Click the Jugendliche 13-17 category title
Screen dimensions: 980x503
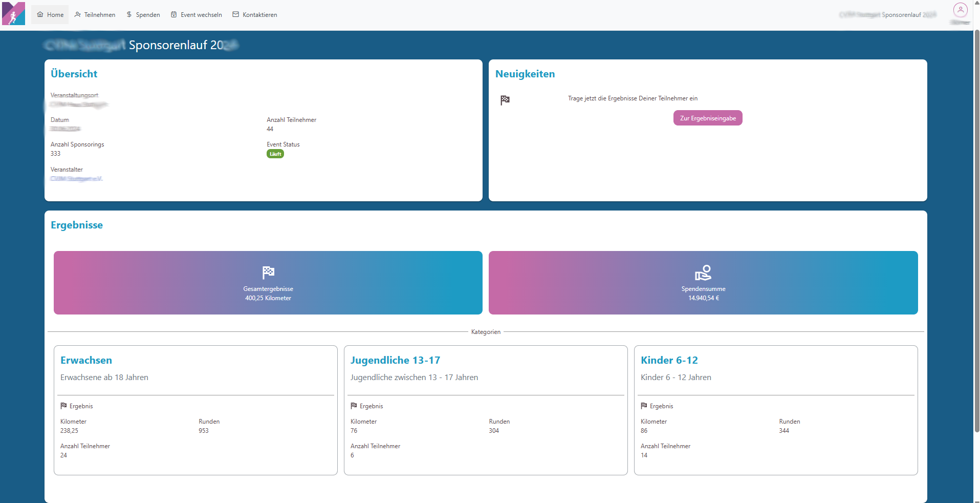tap(395, 360)
